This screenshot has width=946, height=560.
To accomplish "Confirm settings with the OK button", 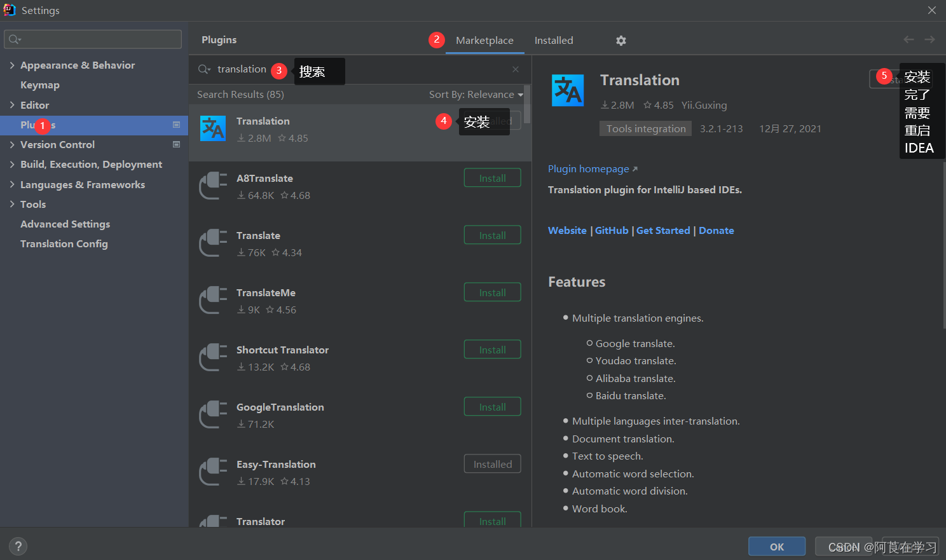I will point(777,547).
